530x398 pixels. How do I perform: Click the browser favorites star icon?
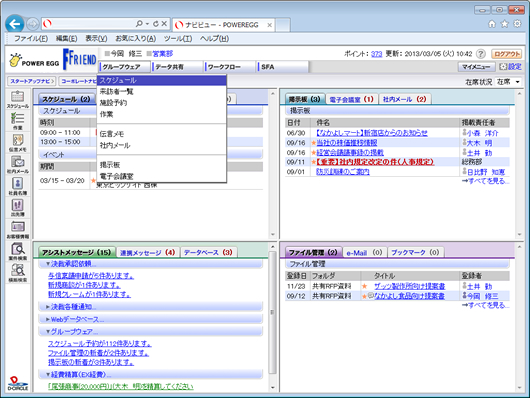point(505,24)
